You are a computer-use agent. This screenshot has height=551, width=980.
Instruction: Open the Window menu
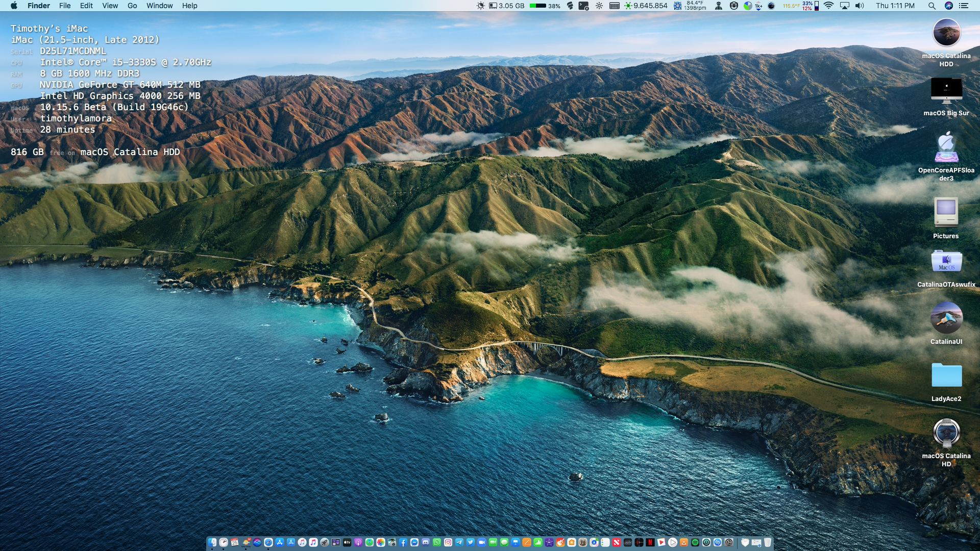[159, 6]
